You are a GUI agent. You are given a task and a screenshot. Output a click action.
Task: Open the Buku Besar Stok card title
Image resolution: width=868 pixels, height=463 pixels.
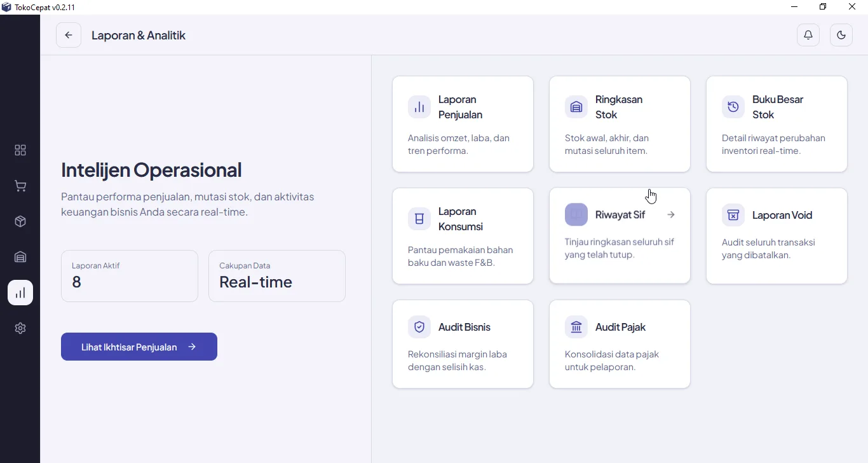click(x=778, y=107)
